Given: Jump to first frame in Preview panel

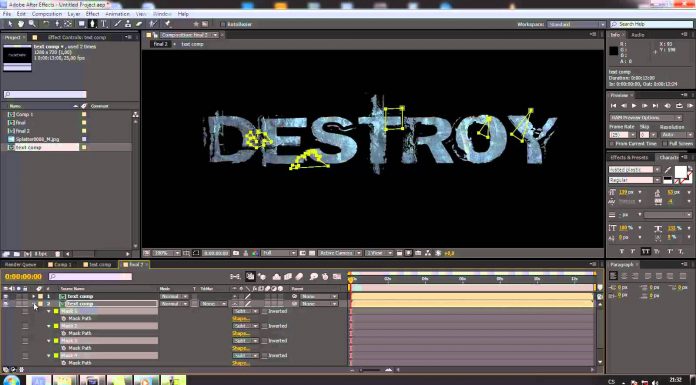Looking at the screenshot, I should pos(613,106).
